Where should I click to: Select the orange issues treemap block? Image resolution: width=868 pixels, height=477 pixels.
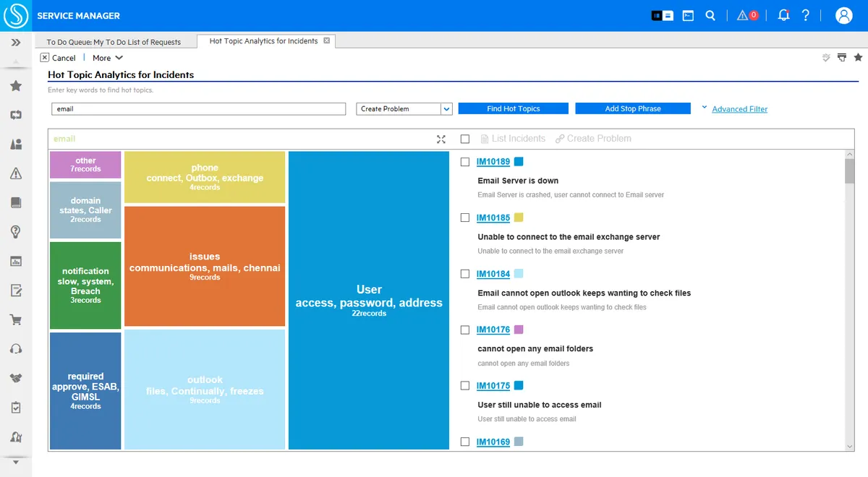pos(205,267)
